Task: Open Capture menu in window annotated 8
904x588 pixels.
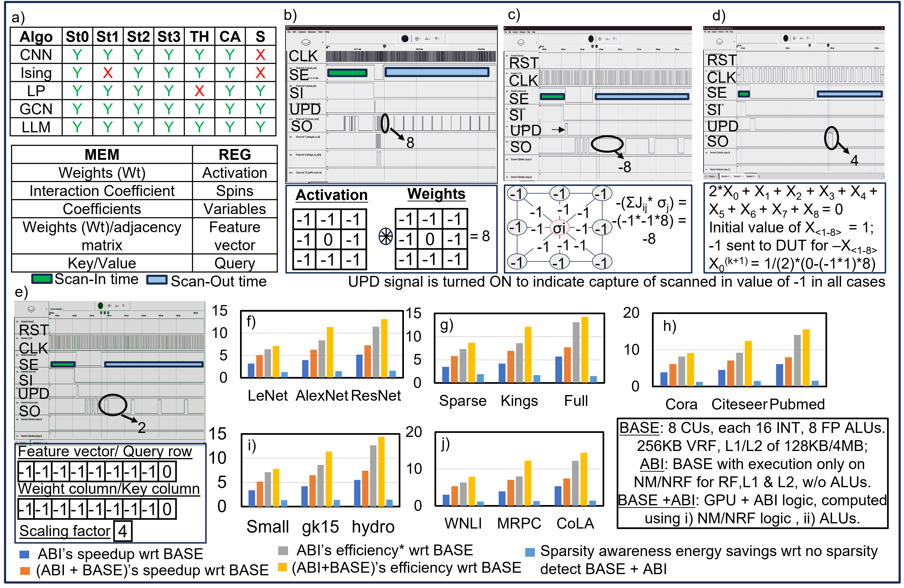Action: (x=302, y=32)
